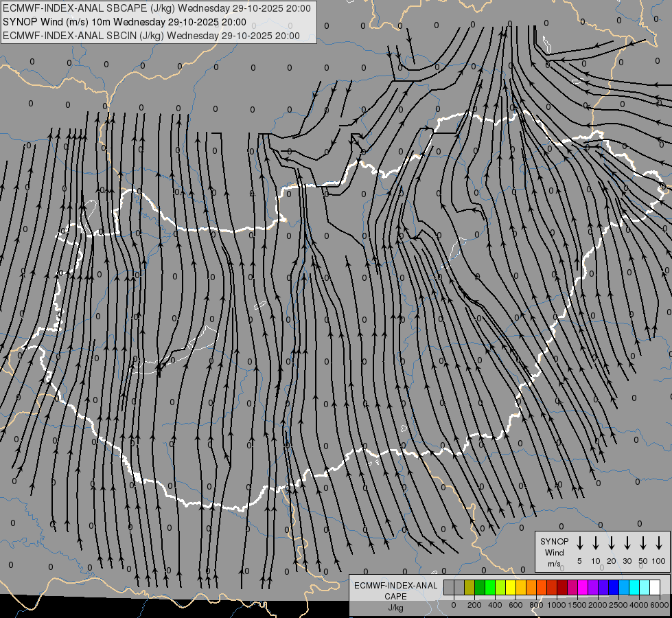Click the 100 value in the wind legend
The image size is (672, 618).
click(659, 561)
